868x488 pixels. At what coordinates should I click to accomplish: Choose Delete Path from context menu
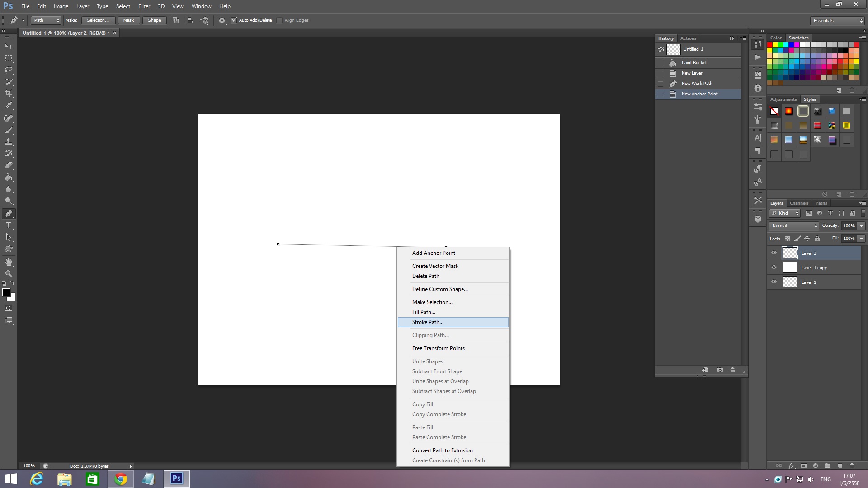(453, 276)
